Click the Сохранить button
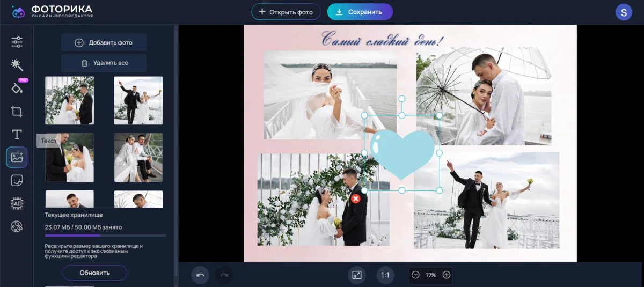 pos(360,12)
